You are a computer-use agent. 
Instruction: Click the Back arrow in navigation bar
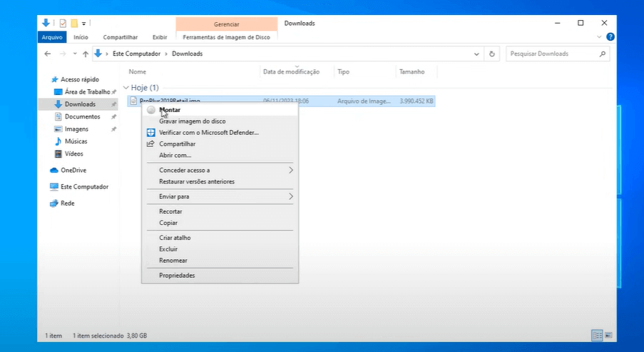[x=48, y=54]
